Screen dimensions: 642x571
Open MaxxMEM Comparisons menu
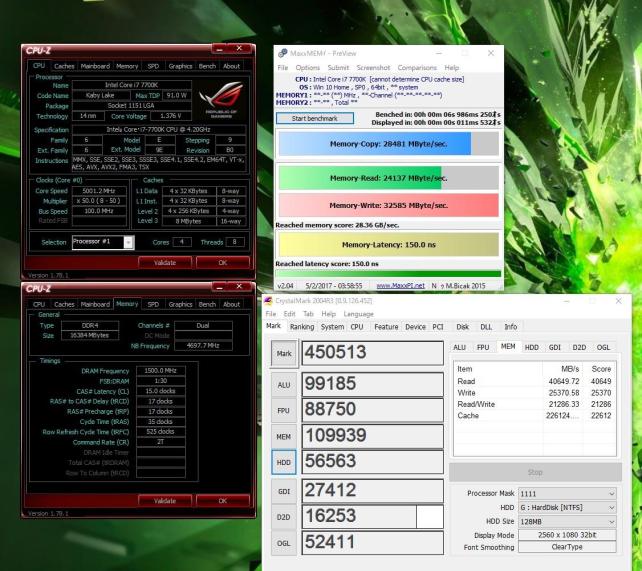tap(417, 68)
